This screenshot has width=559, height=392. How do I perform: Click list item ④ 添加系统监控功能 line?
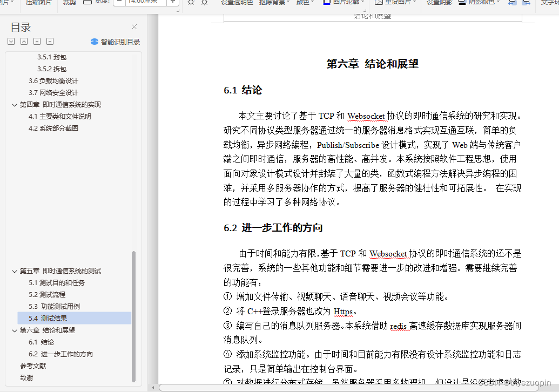point(373,355)
